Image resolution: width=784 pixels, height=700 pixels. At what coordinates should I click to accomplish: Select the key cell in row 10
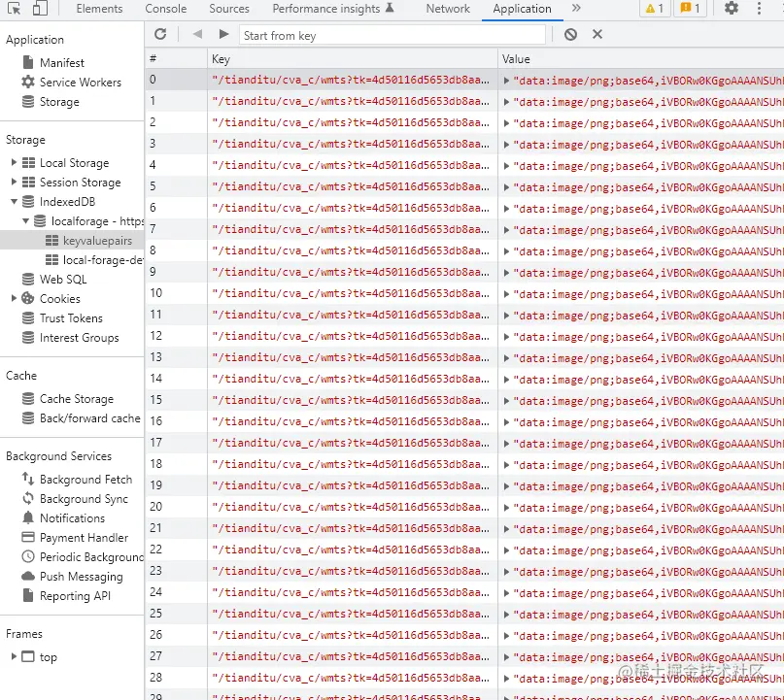click(x=353, y=293)
